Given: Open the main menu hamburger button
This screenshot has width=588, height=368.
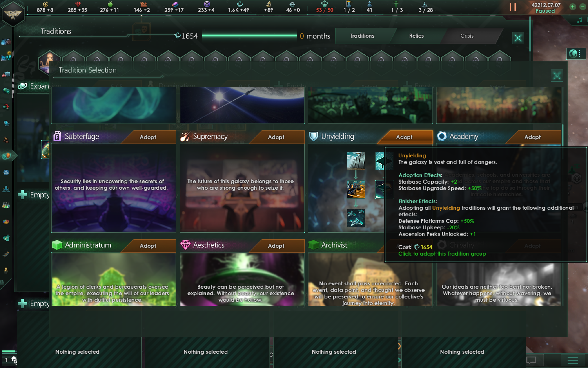Looking at the screenshot, I should 573,360.
